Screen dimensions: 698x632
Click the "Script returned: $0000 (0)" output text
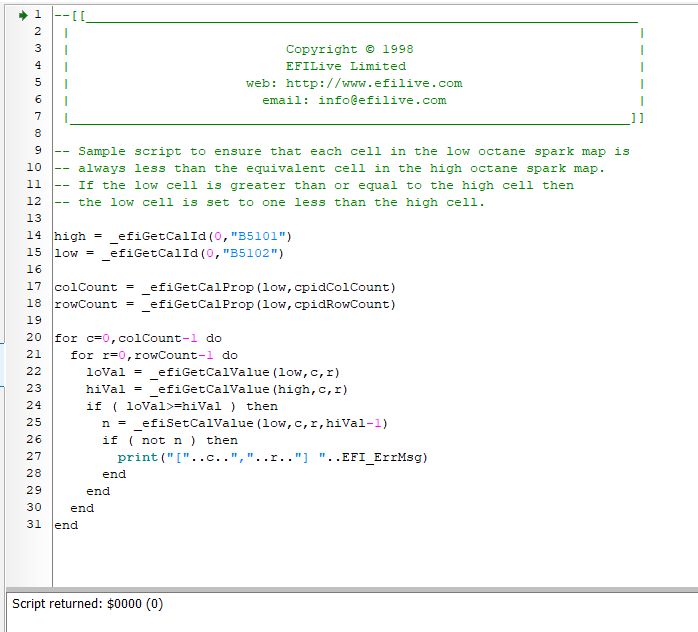point(88,604)
